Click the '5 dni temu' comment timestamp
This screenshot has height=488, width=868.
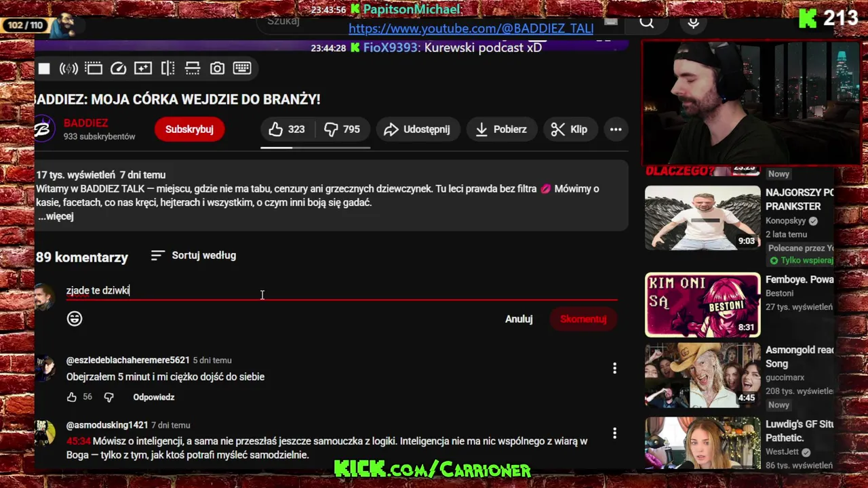pyautogui.click(x=212, y=361)
